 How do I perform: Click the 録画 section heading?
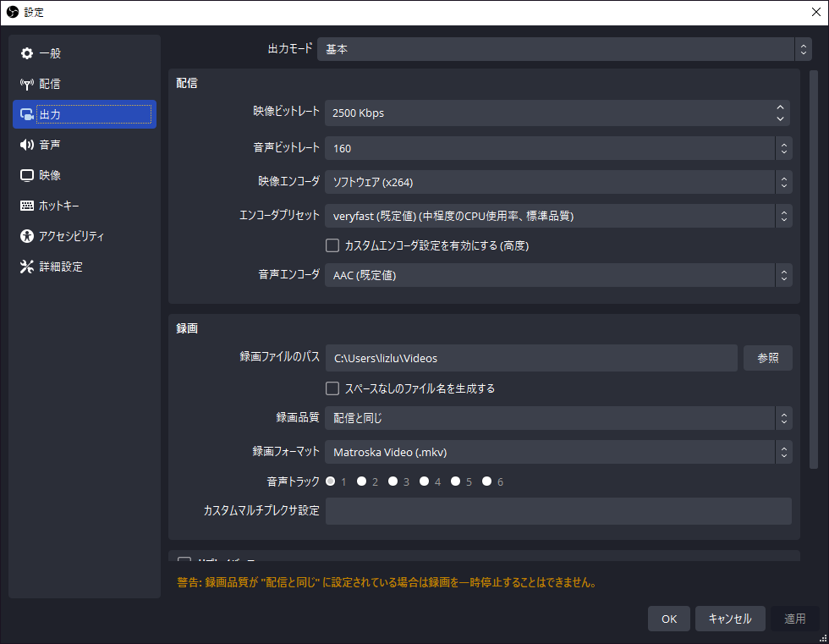click(187, 328)
